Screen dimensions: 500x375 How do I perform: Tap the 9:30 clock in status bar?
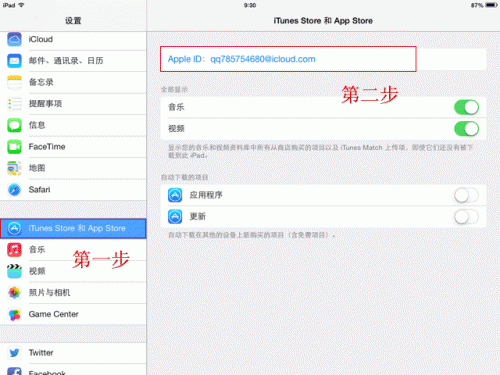[250, 5]
